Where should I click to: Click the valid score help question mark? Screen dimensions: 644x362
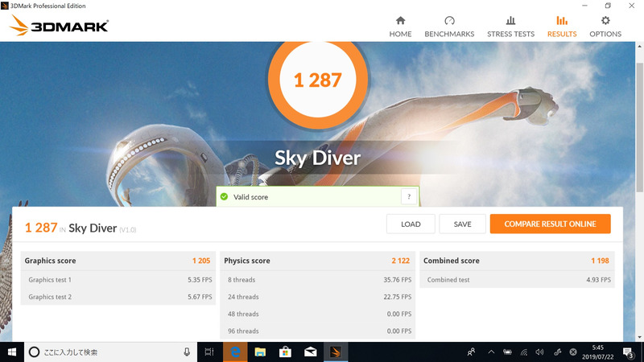click(409, 196)
